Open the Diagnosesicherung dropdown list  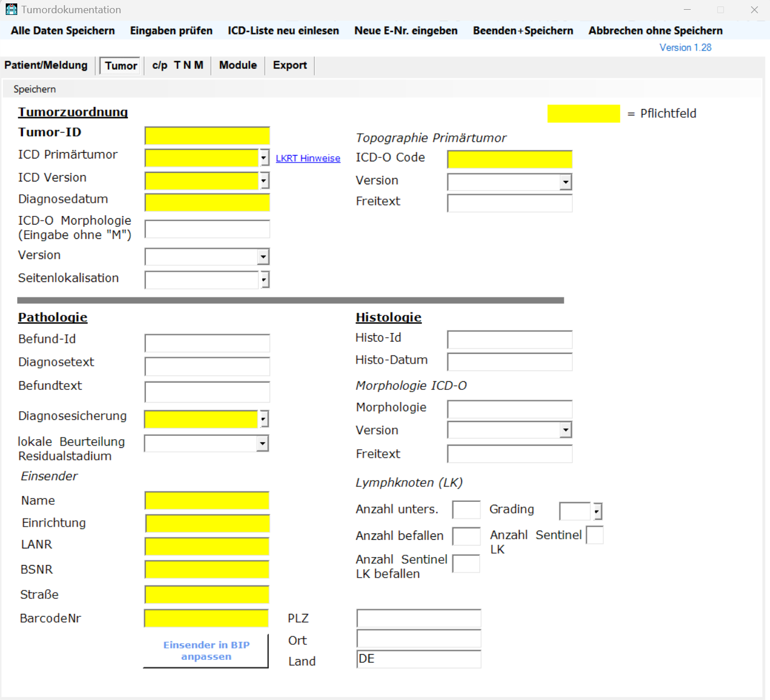[x=264, y=419]
